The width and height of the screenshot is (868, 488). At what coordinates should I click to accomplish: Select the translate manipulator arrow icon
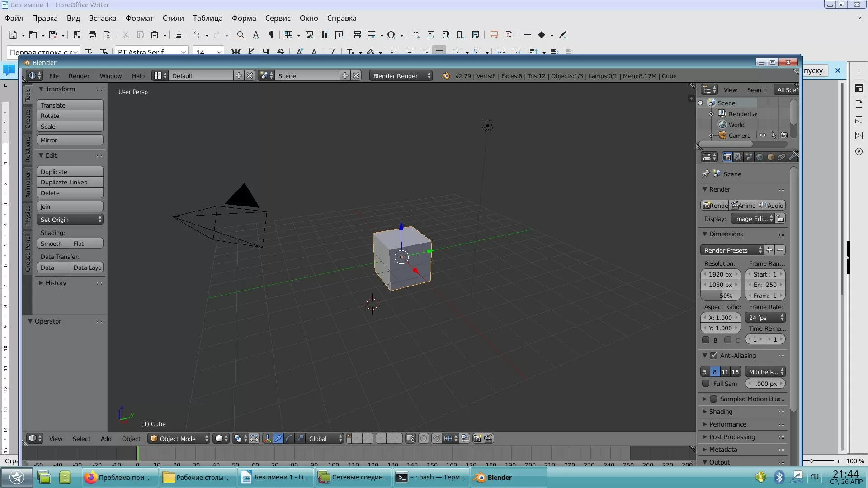pyautogui.click(x=278, y=439)
